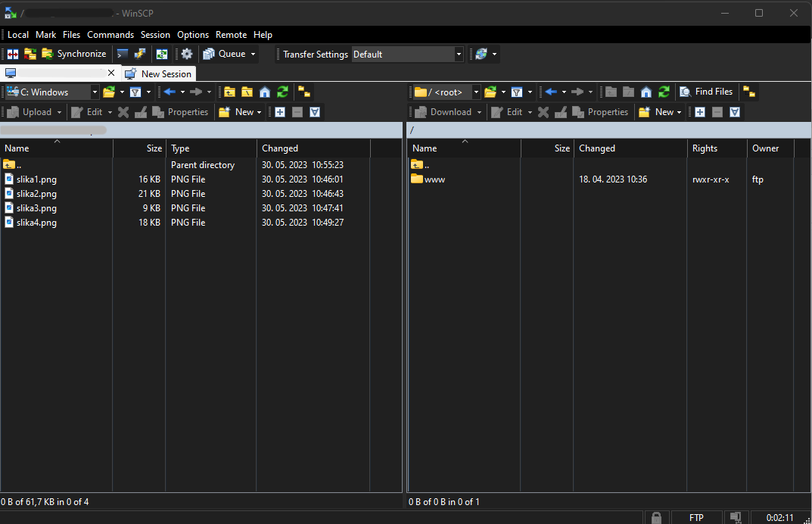Click the red-arrows icon before Synchronize
The height and width of the screenshot is (524, 812).
pos(13,54)
